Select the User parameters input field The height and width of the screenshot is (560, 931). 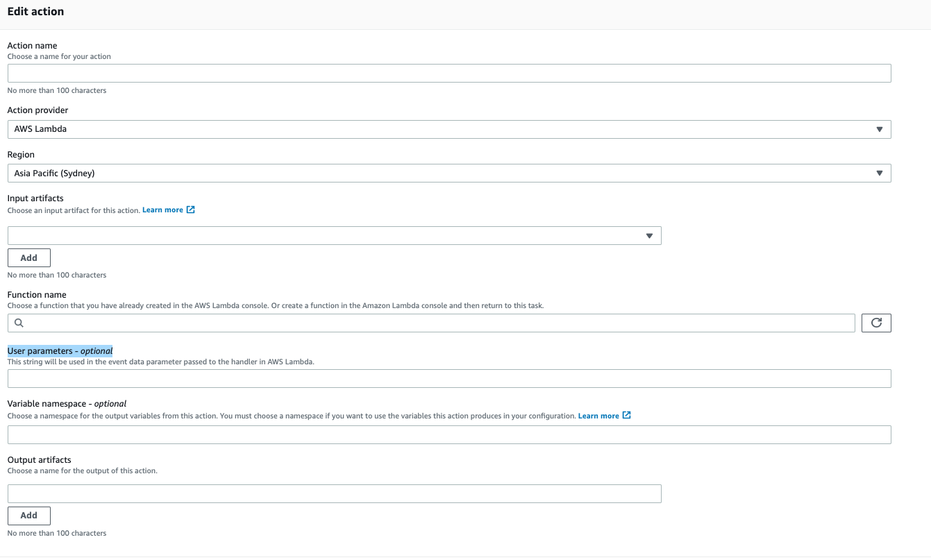448,378
